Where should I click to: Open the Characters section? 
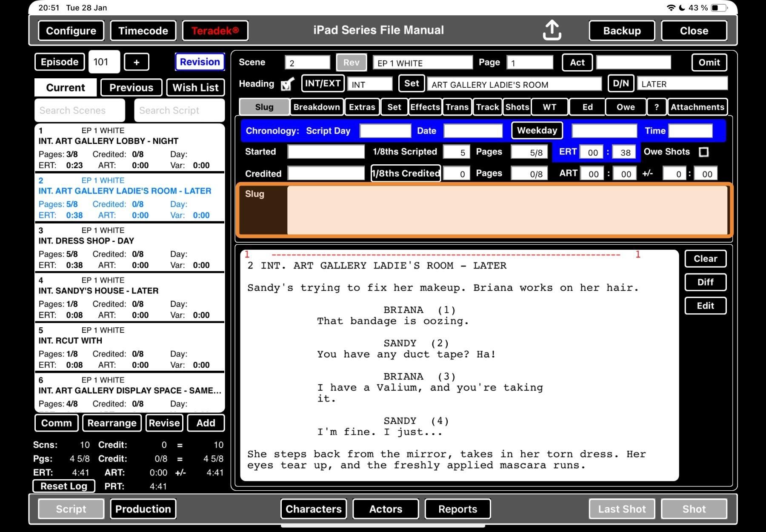[x=313, y=509]
